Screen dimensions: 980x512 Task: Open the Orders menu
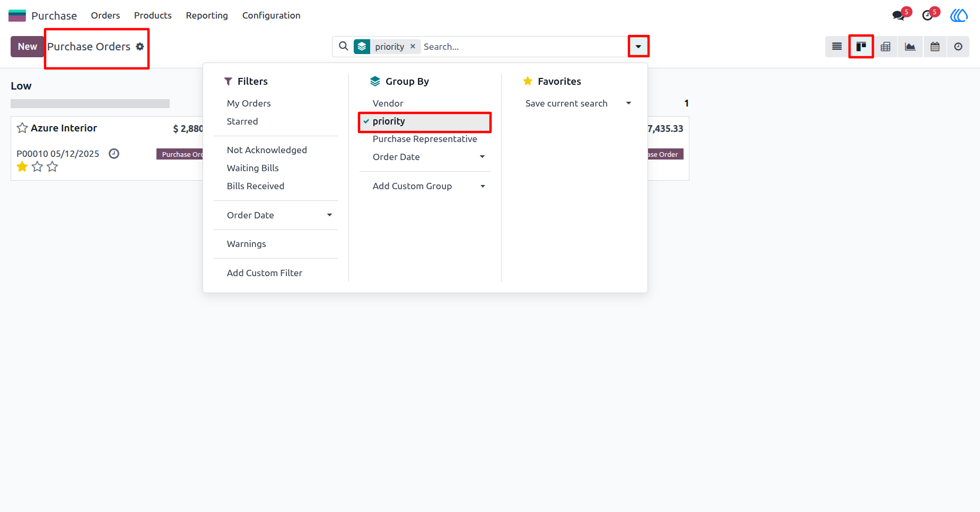(x=106, y=15)
